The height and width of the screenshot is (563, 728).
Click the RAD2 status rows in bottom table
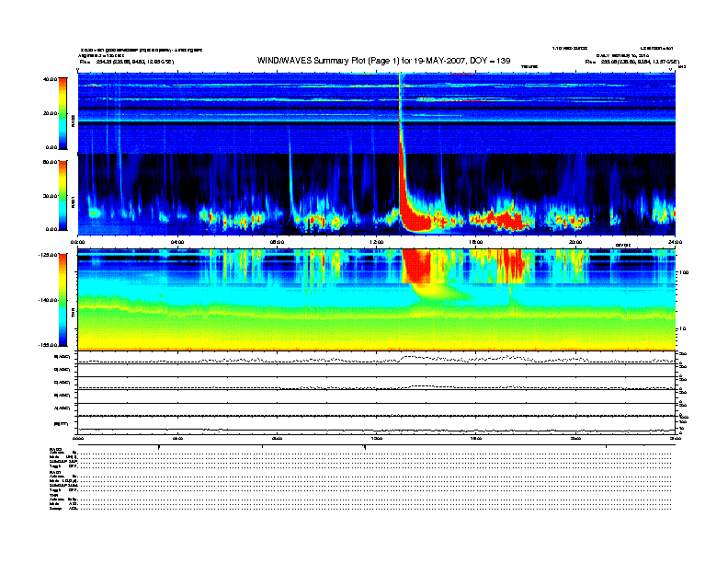(64, 459)
